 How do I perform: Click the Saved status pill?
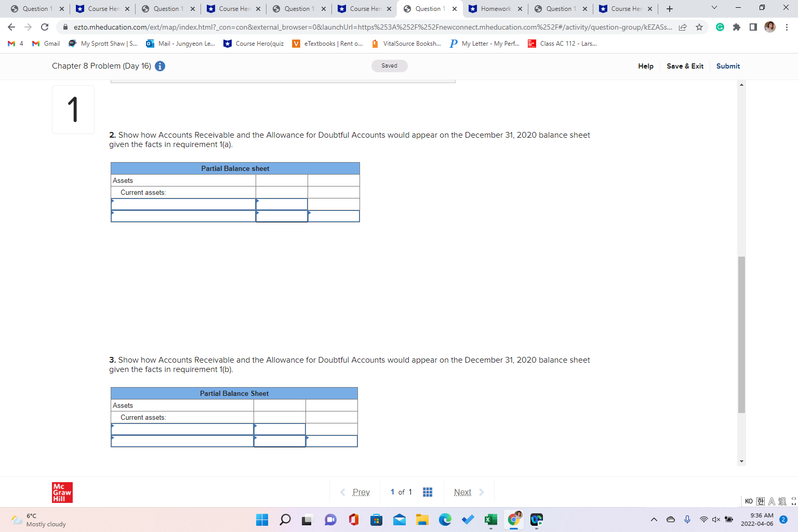pos(390,66)
